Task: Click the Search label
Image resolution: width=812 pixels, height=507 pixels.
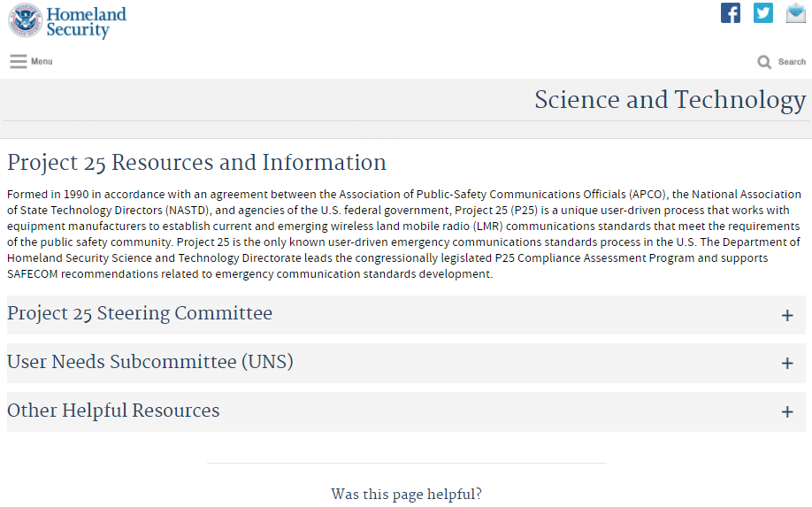Action: [792, 62]
